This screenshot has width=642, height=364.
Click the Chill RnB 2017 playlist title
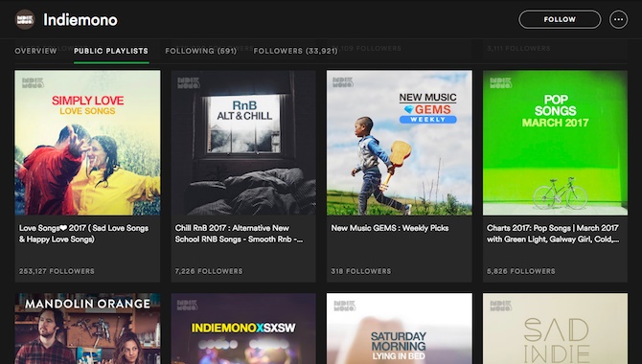240,234
